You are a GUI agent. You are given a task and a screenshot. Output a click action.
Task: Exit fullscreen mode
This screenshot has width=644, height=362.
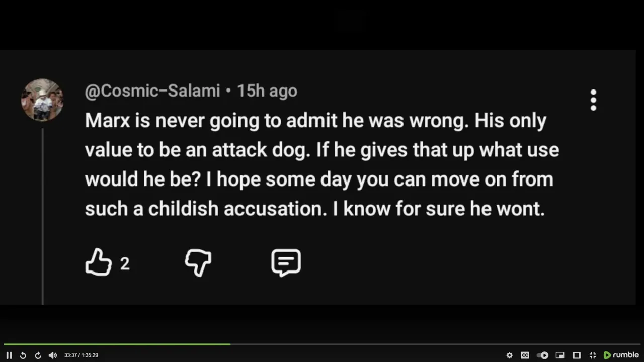pyautogui.click(x=593, y=355)
